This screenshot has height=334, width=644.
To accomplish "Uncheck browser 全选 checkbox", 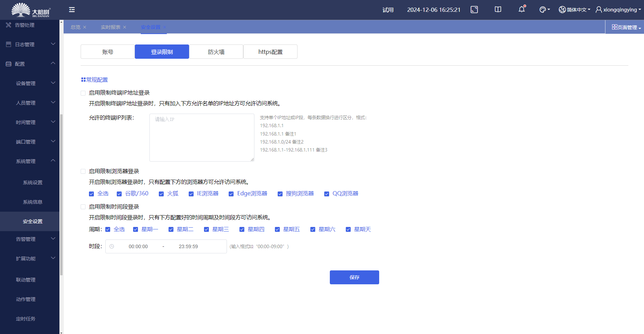I will tap(91, 194).
